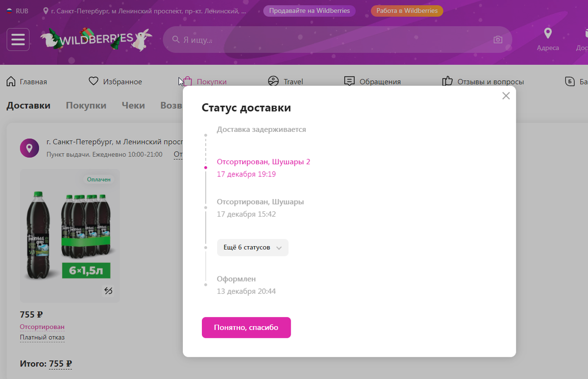Click the Travel globe icon

273,81
